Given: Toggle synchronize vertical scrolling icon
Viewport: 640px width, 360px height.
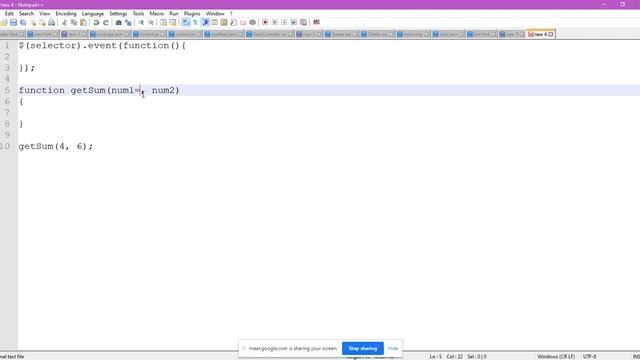Looking at the screenshot, I should point(163,22).
